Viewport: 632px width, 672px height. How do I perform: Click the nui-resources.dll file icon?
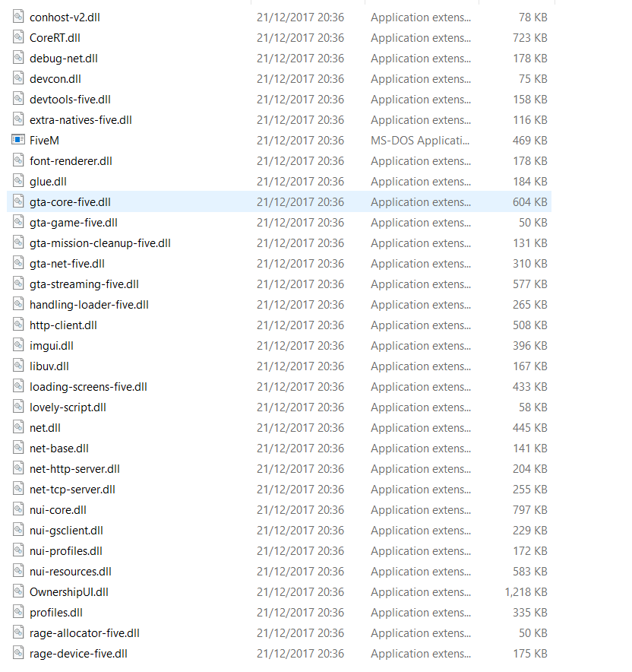point(18,572)
